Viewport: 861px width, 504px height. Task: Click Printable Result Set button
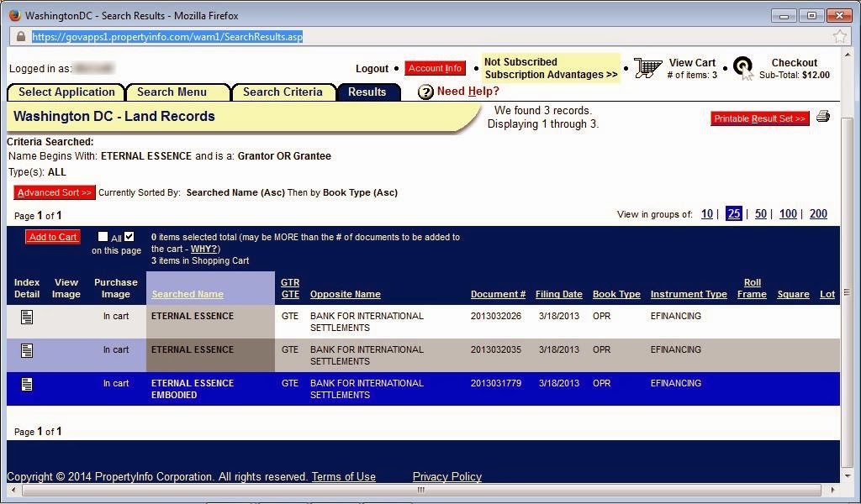(x=760, y=118)
